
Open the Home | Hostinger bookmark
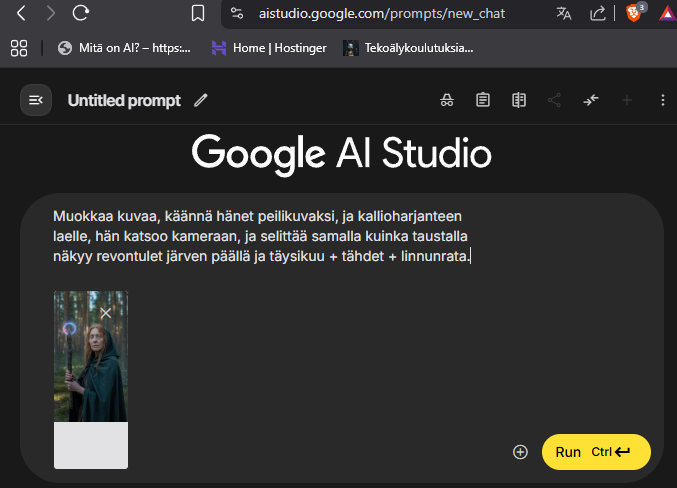pos(269,48)
